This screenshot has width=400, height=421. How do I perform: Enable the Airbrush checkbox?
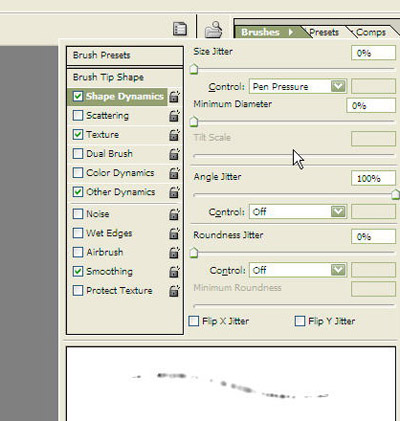(78, 252)
